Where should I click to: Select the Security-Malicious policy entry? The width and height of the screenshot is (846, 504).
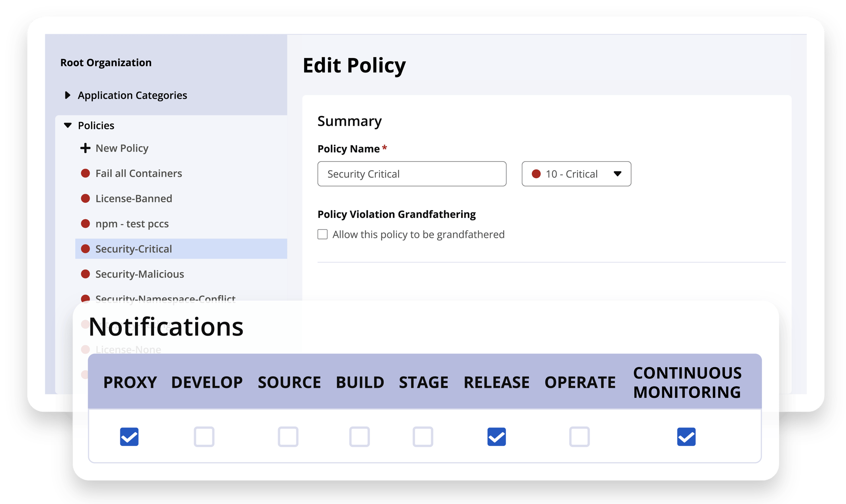click(x=139, y=274)
